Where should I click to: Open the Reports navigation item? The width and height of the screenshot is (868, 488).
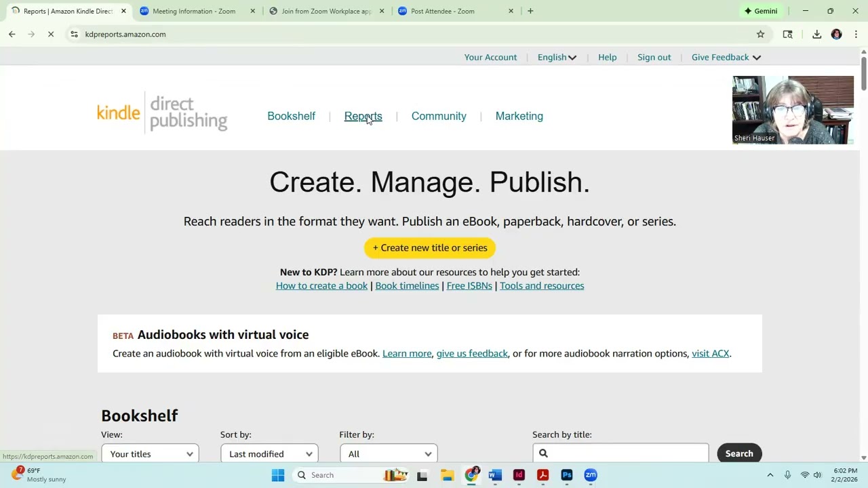click(363, 116)
